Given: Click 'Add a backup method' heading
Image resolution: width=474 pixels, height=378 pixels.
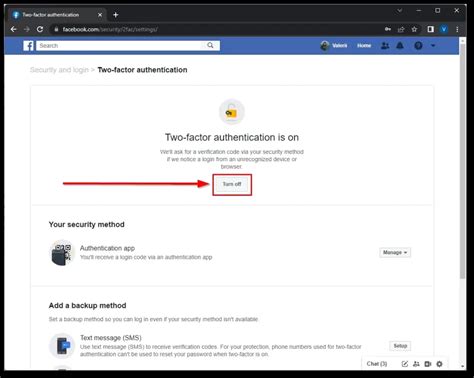Looking at the screenshot, I should [x=87, y=306].
